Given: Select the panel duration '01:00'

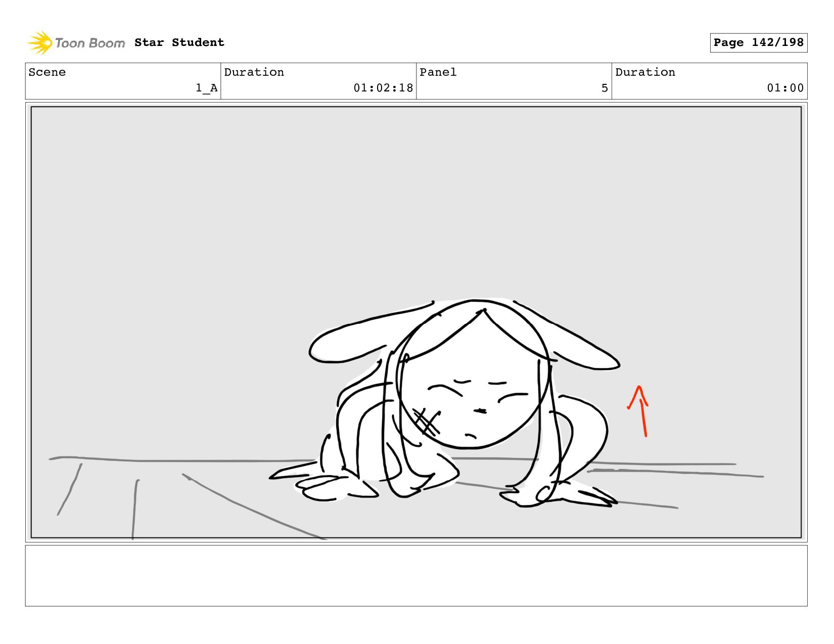Looking at the screenshot, I should [x=785, y=88].
